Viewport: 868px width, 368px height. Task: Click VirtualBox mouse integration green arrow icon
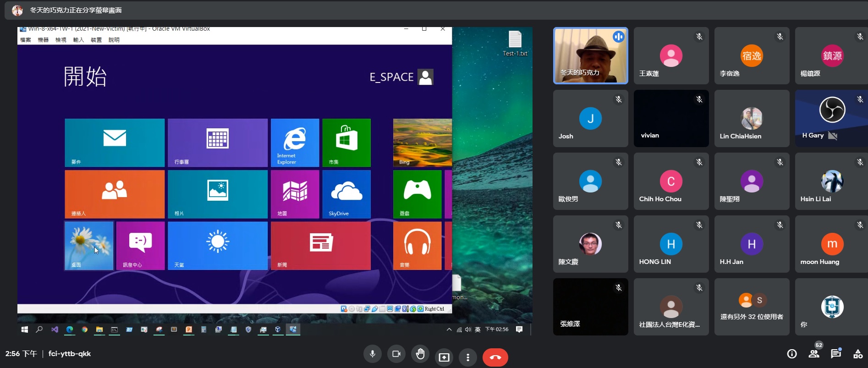click(x=413, y=309)
